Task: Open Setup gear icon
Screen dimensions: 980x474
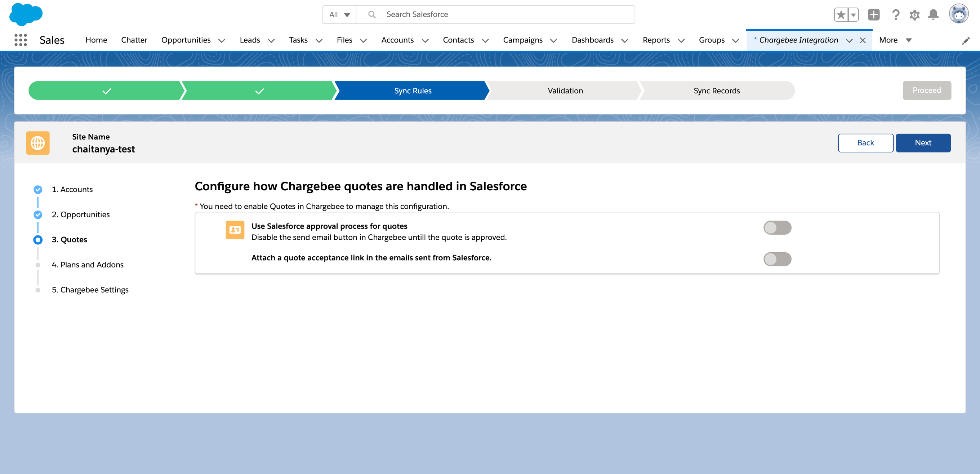Action: 914,15
